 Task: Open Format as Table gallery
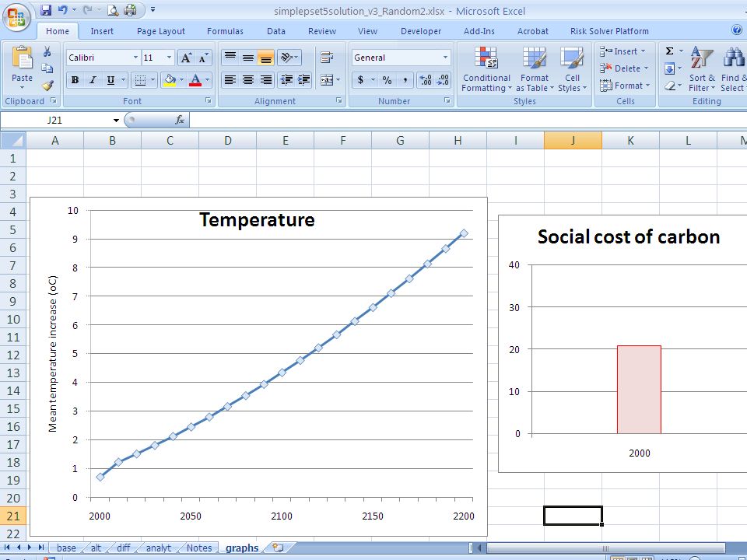pos(534,68)
